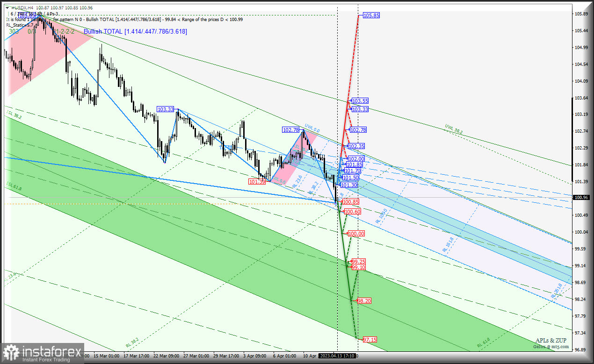Click 102.74 on the price scale
This screenshot has height=364, width=594.
(581, 131)
